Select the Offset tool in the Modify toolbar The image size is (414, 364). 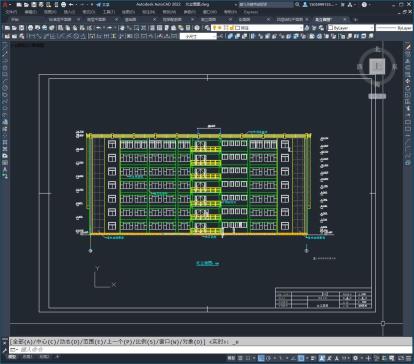pyautogui.click(x=408, y=68)
